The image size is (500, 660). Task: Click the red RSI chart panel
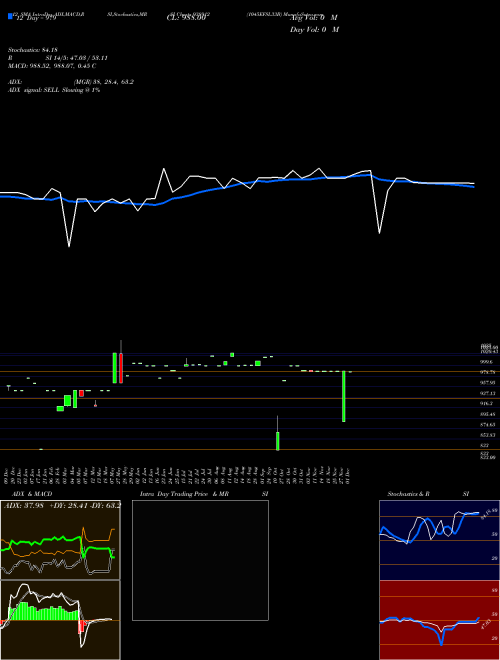tap(439, 620)
